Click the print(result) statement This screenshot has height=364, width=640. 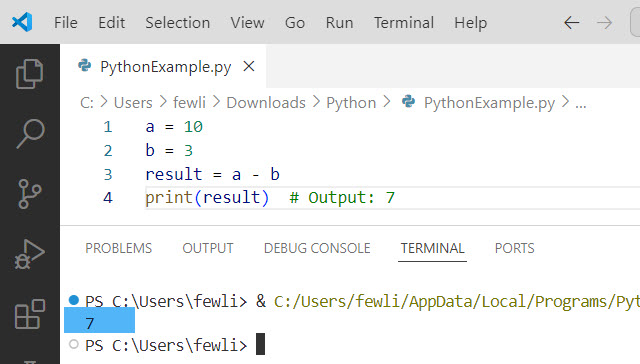click(207, 198)
